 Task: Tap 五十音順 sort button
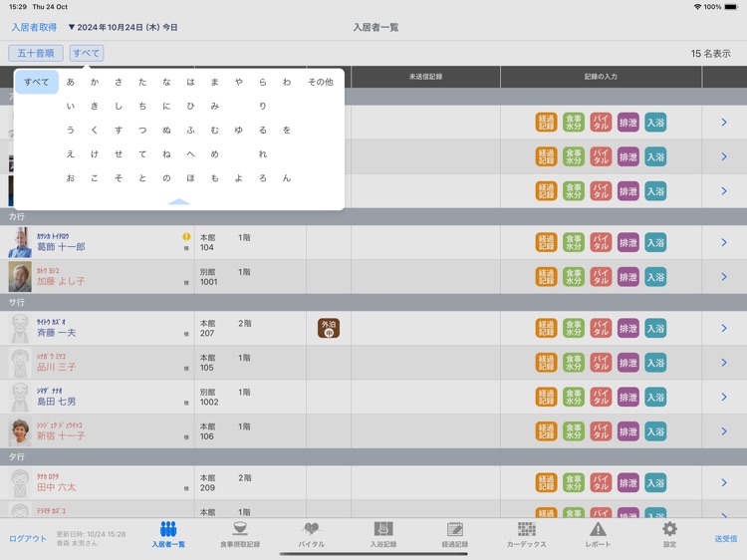click(36, 53)
